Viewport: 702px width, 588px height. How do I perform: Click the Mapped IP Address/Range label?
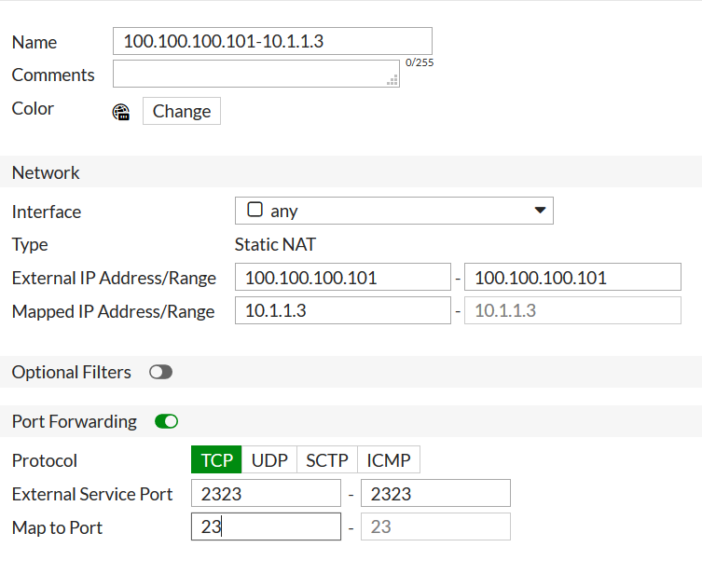(113, 311)
